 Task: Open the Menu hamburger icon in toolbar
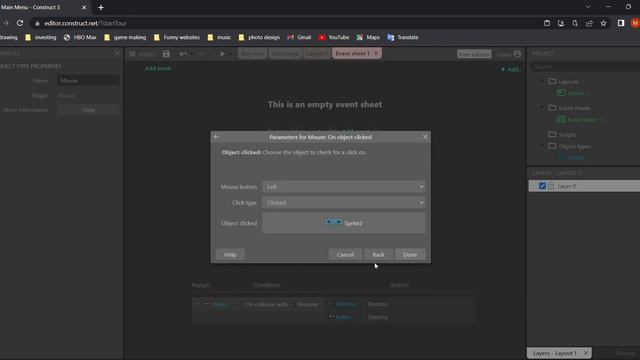[x=132, y=54]
